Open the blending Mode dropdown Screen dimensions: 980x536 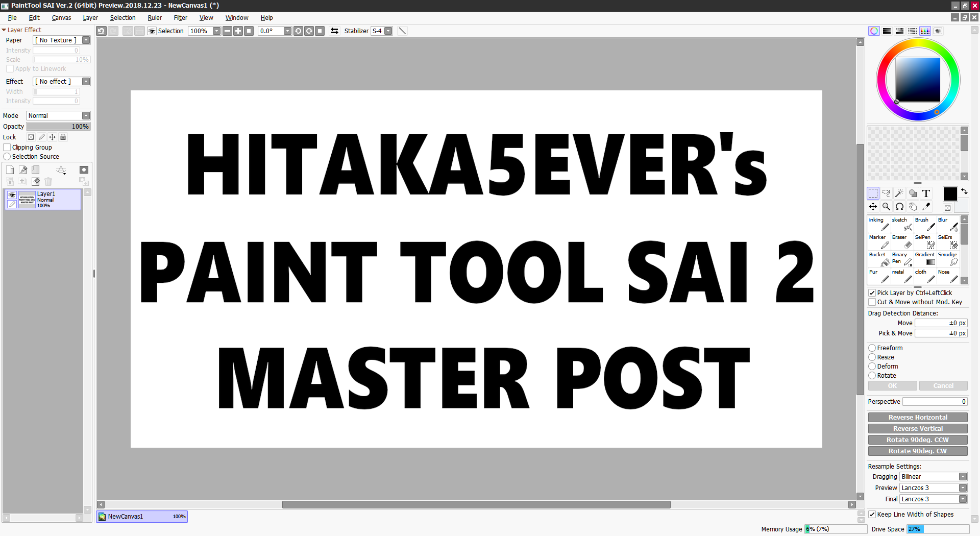click(x=58, y=116)
